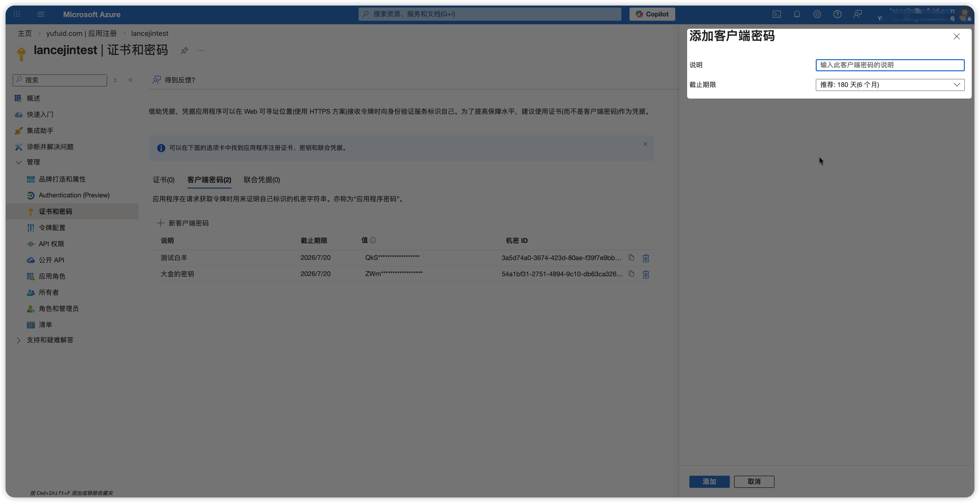Switch to the 证书(0) tab

coord(164,179)
